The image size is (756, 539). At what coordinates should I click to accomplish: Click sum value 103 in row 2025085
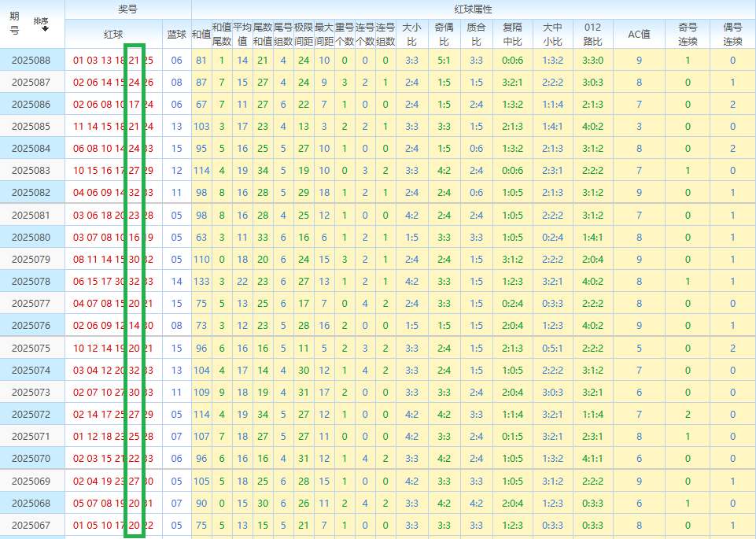(x=201, y=127)
